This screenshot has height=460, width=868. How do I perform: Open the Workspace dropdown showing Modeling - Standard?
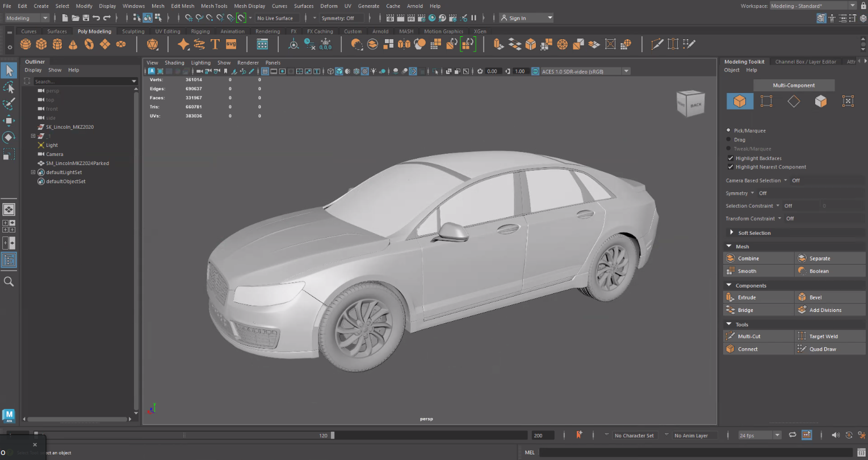click(x=817, y=6)
